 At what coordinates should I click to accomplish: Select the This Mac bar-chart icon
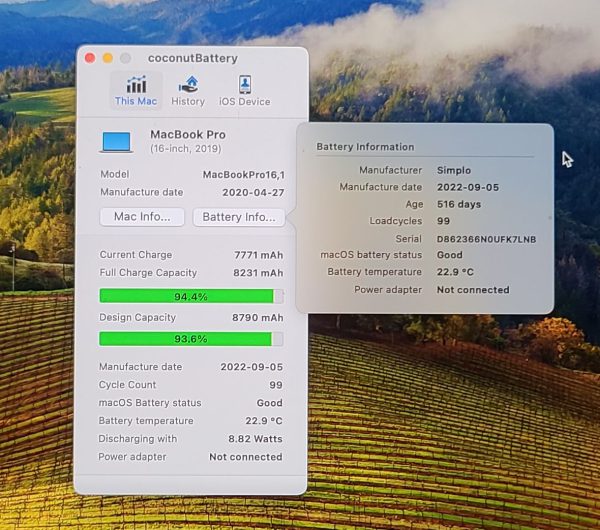136,84
